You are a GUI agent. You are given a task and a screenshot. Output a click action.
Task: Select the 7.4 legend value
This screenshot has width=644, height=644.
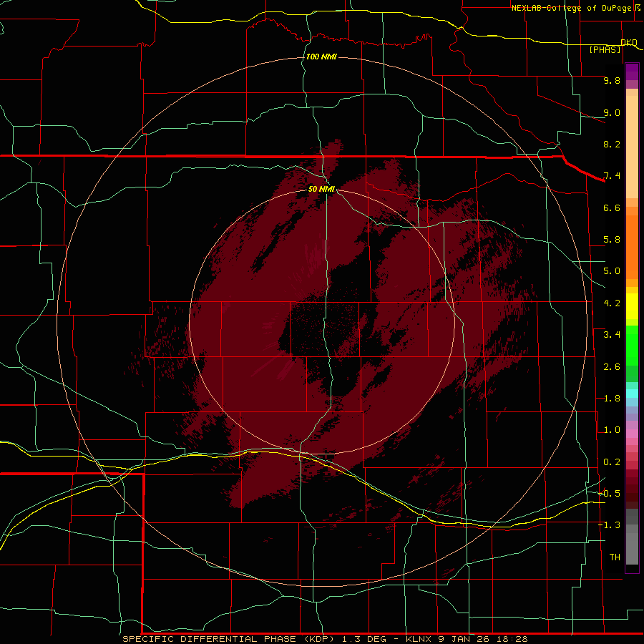612,176
